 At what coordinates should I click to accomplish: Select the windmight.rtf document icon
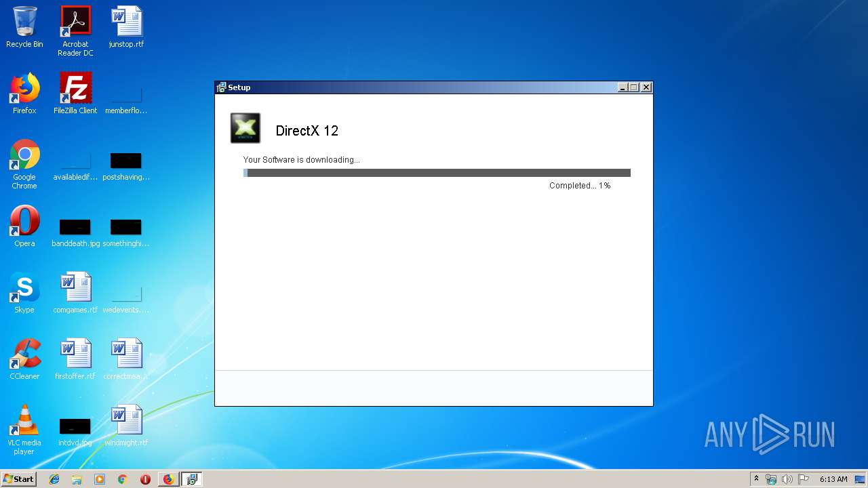pos(126,426)
